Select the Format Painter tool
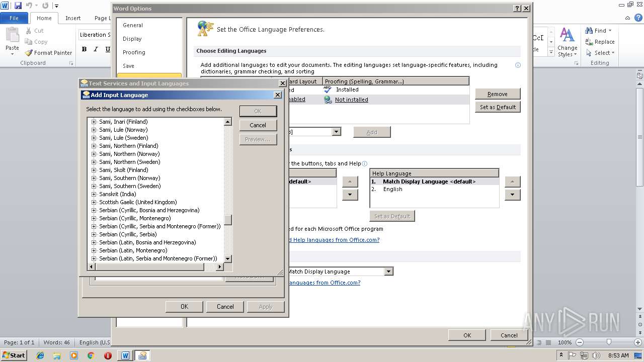 49,53
